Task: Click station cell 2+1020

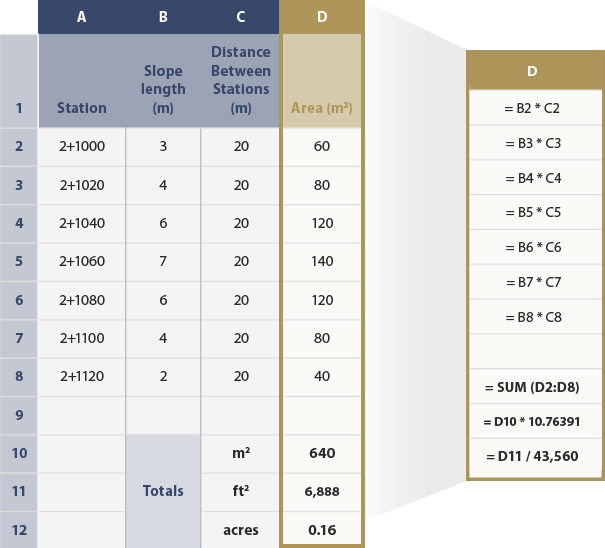Action: pos(82,185)
